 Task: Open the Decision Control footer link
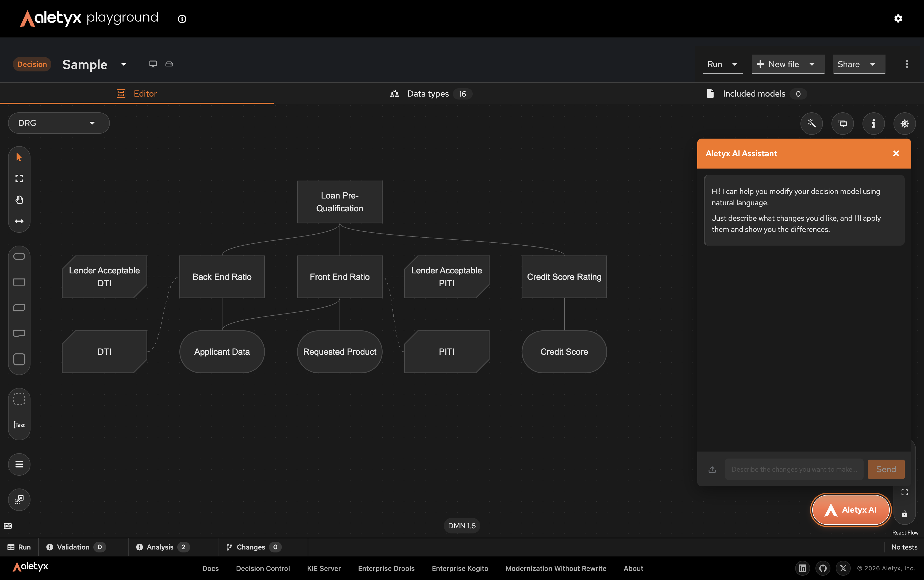tap(263, 568)
